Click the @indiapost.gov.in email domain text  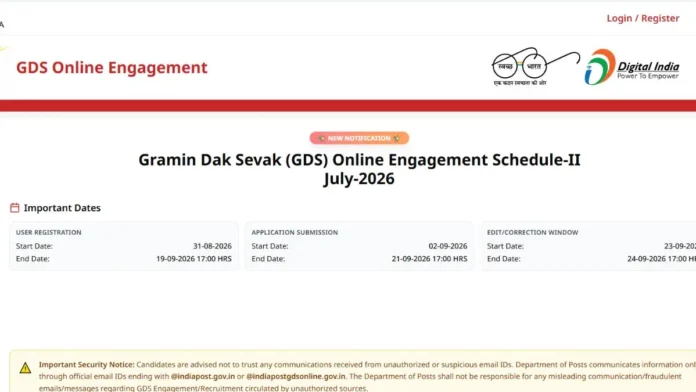203,376
